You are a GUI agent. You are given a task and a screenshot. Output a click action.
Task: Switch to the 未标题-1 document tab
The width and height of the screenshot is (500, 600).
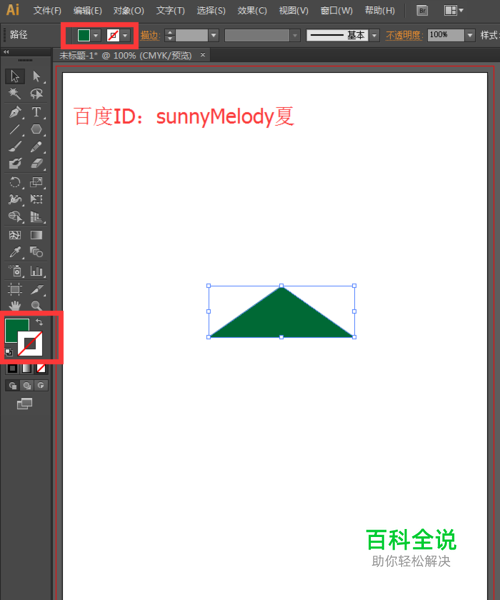point(125,56)
